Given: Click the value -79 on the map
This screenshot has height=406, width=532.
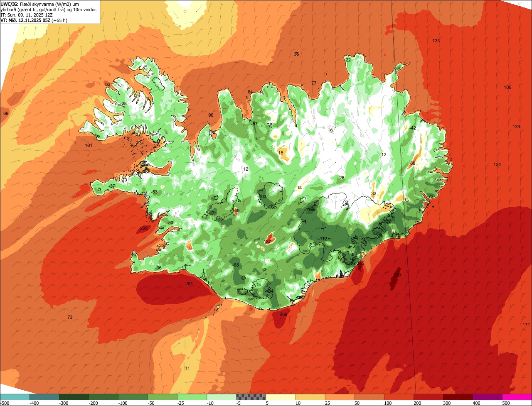Looking at the screenshot, I should click(x=212, y=213).
